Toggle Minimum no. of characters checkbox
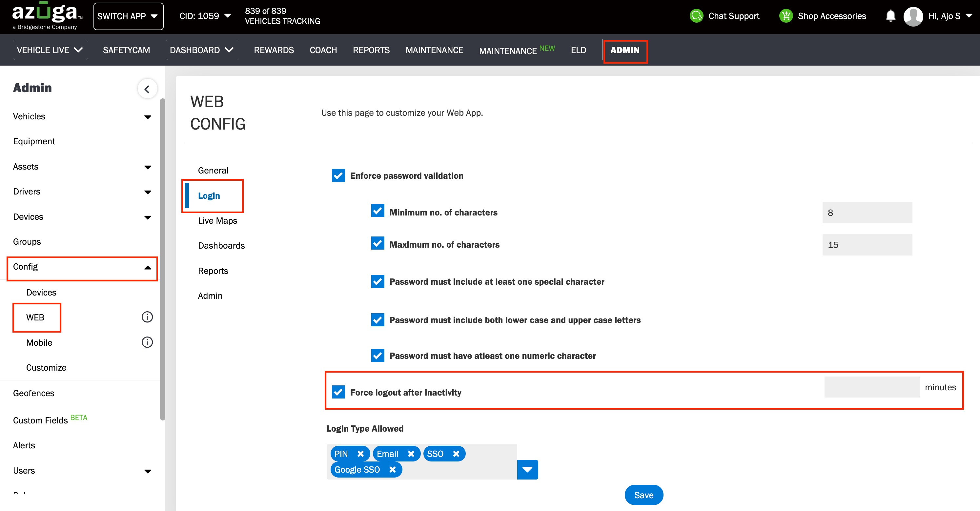980x511 pixels. (378, 211)
